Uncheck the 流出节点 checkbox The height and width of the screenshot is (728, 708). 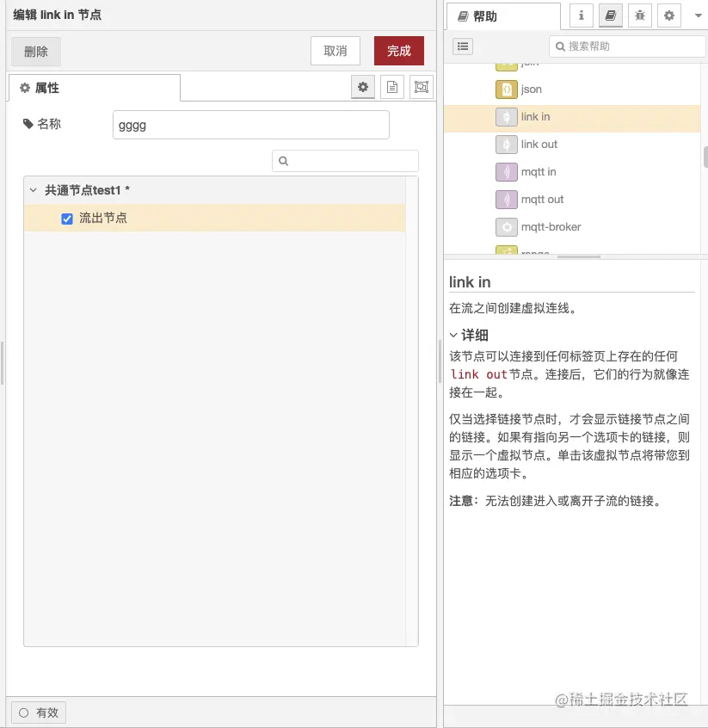coord(67,219)
